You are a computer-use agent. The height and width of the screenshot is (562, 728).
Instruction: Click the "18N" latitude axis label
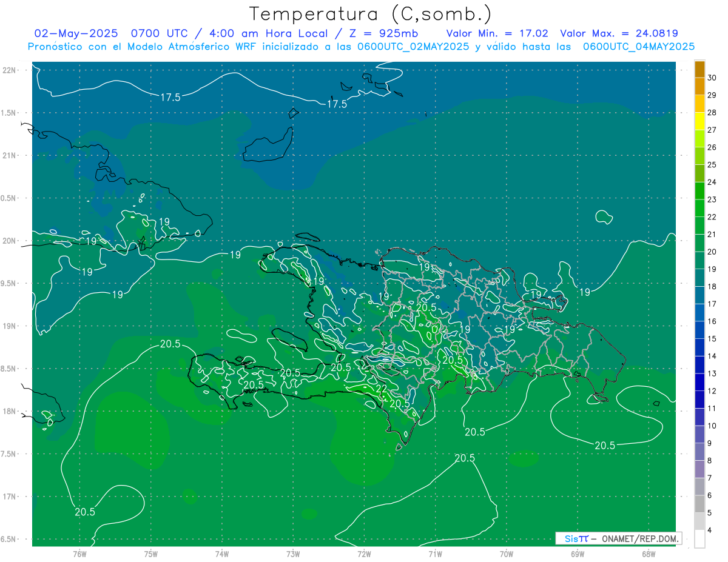(x=10, y=411)
